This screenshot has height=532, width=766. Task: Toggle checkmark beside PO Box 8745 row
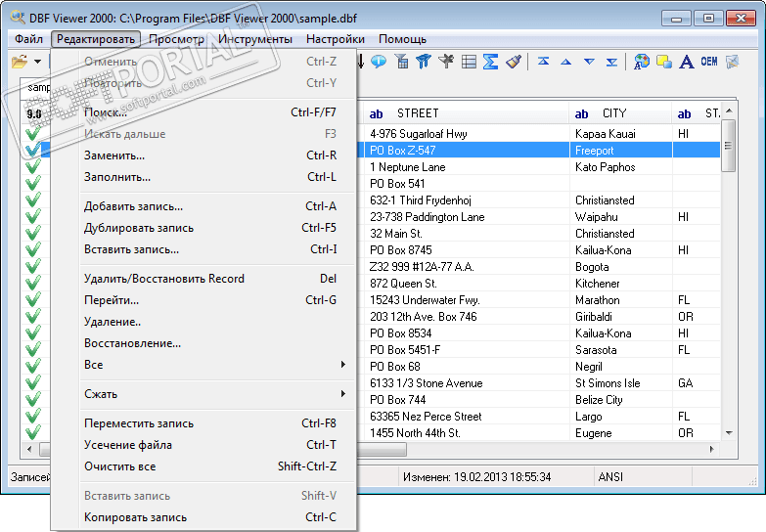coord(32,249)
